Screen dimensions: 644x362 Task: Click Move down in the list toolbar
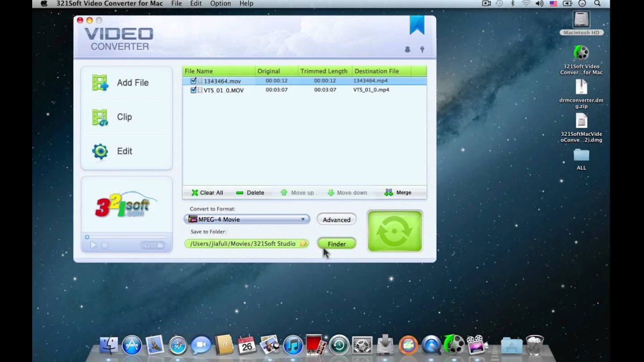347,193
